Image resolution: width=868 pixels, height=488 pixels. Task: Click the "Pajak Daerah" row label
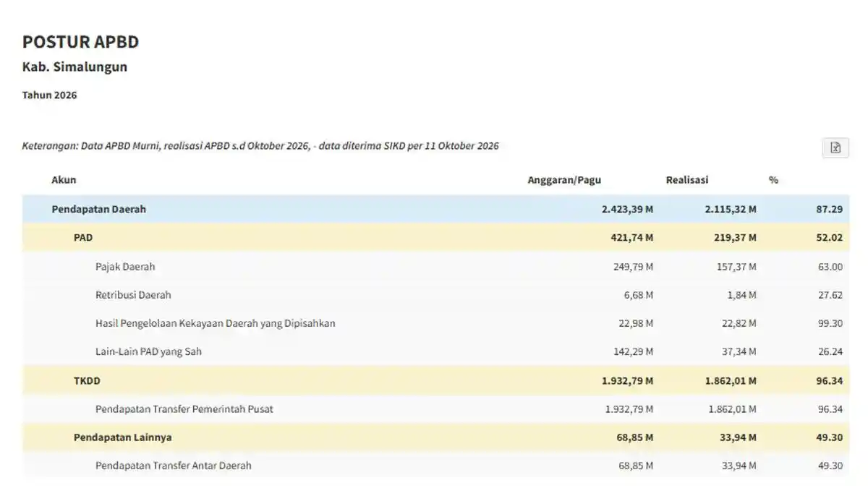pos(125,266)
